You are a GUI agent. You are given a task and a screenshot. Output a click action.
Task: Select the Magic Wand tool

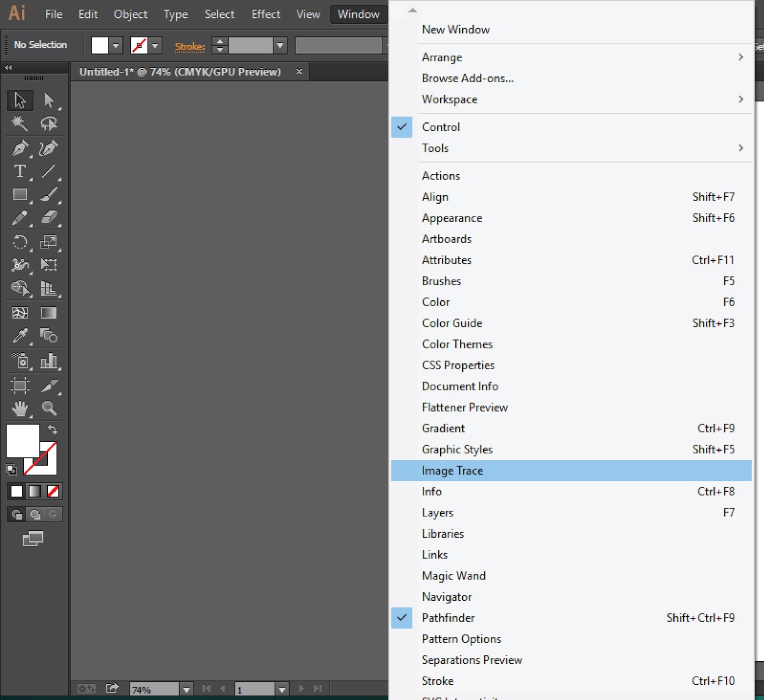tap(20, 124)
